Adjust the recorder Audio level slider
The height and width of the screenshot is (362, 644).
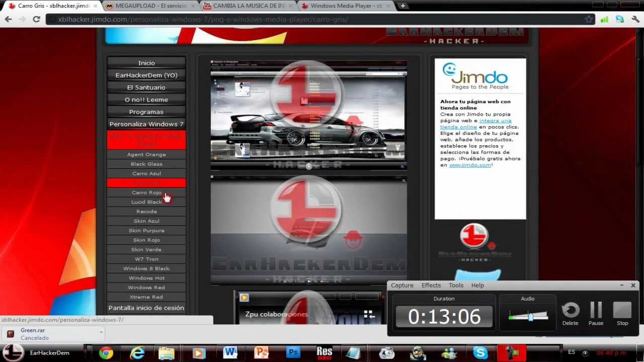tap(530, 317)
